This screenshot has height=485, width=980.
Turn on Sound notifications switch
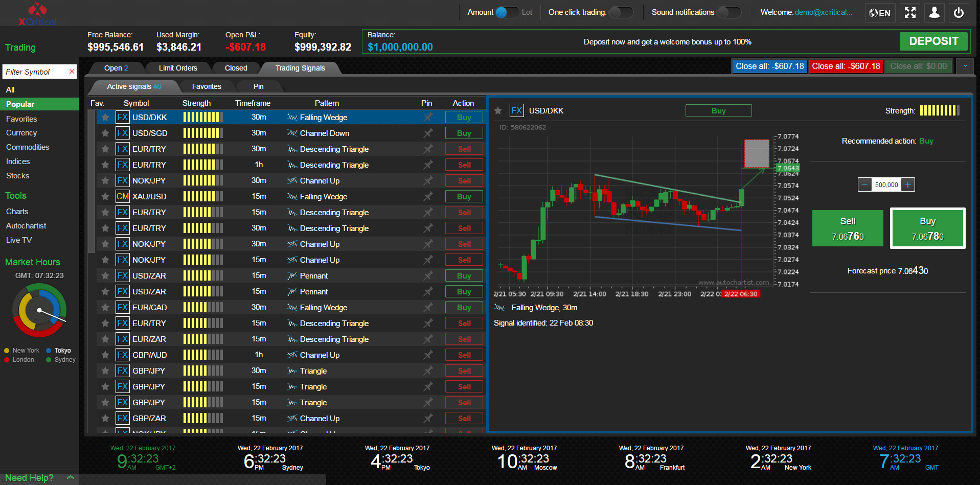[x=728, y=12]
